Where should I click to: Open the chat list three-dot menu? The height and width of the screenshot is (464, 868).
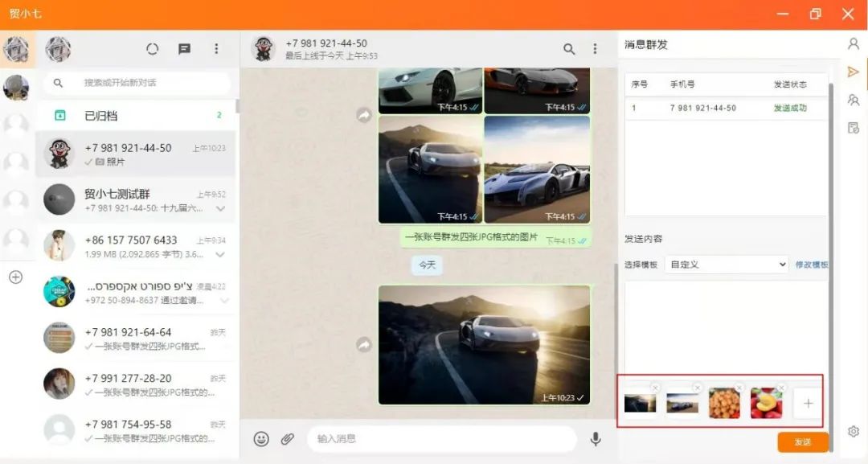(x=216, y=49)
